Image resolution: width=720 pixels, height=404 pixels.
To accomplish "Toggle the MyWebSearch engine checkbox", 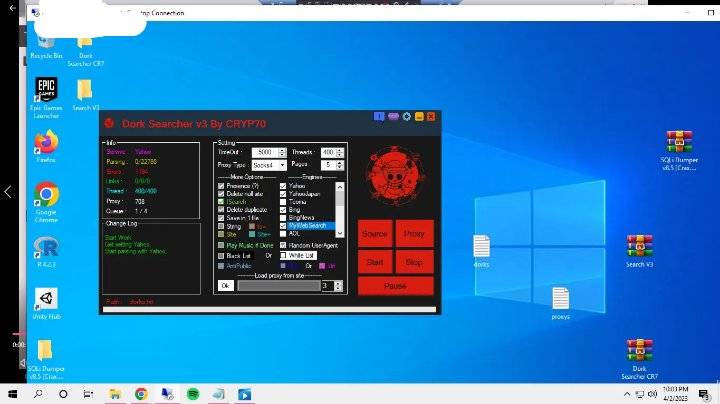I will [x=283, y=226].
